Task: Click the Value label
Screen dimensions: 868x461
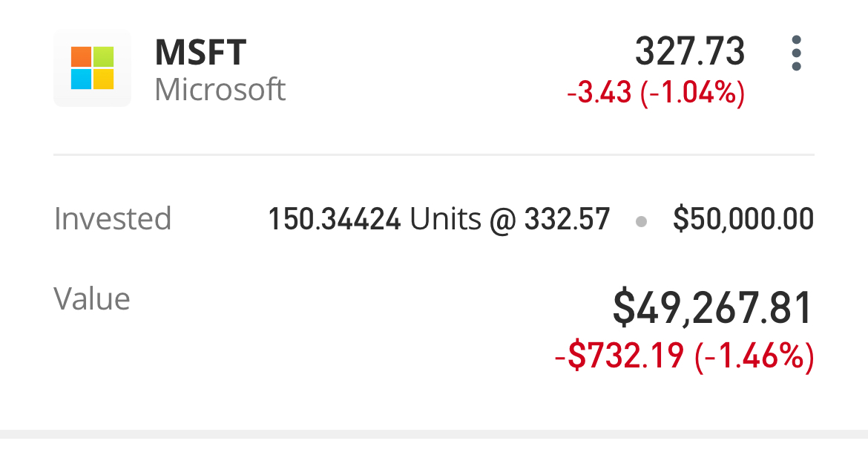Action: coord(92,299)
